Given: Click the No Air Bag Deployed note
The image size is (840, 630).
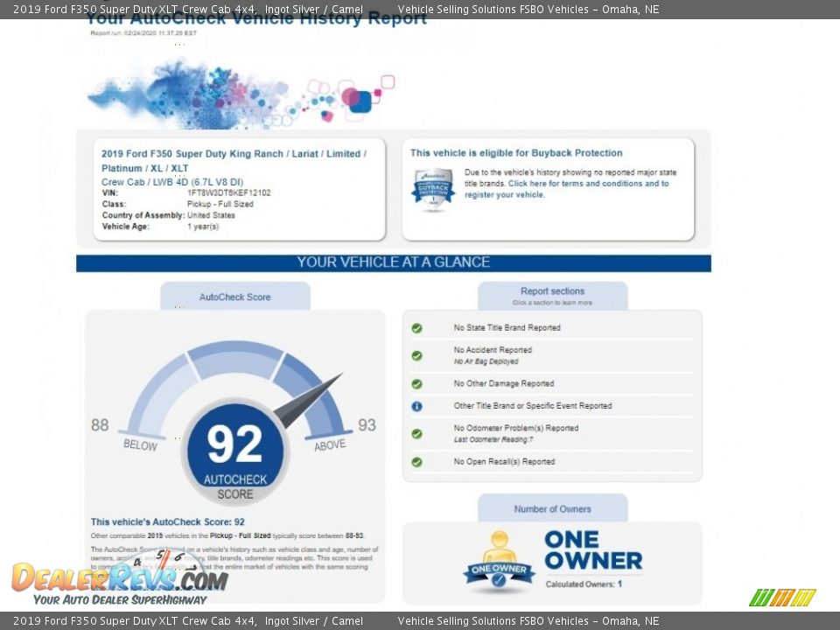Looking at the screenshot, I should (x=486, y=361).
